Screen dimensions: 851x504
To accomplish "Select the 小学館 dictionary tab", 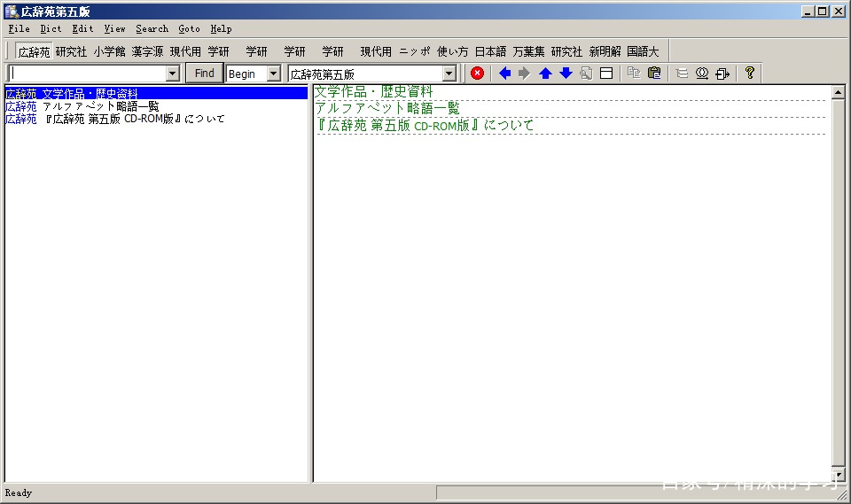I will (x=109, y=51).
